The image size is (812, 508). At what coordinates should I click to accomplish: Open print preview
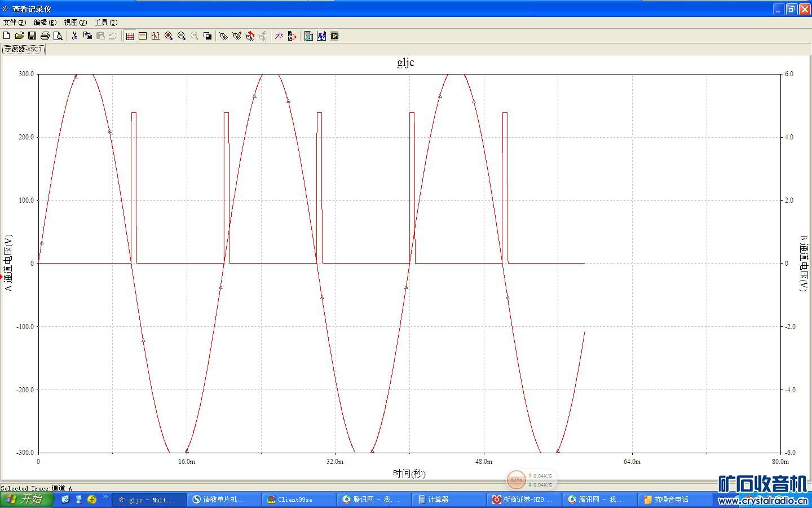[x=58, y=36]
